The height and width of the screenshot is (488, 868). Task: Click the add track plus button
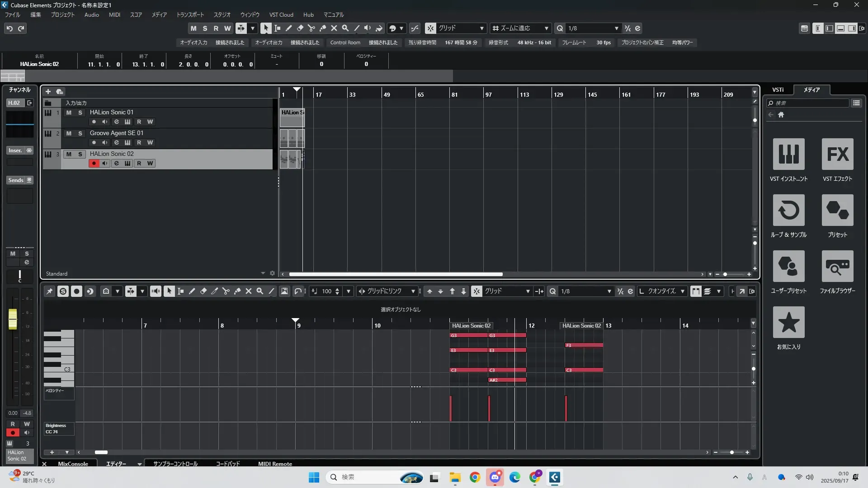pos(48,91)
